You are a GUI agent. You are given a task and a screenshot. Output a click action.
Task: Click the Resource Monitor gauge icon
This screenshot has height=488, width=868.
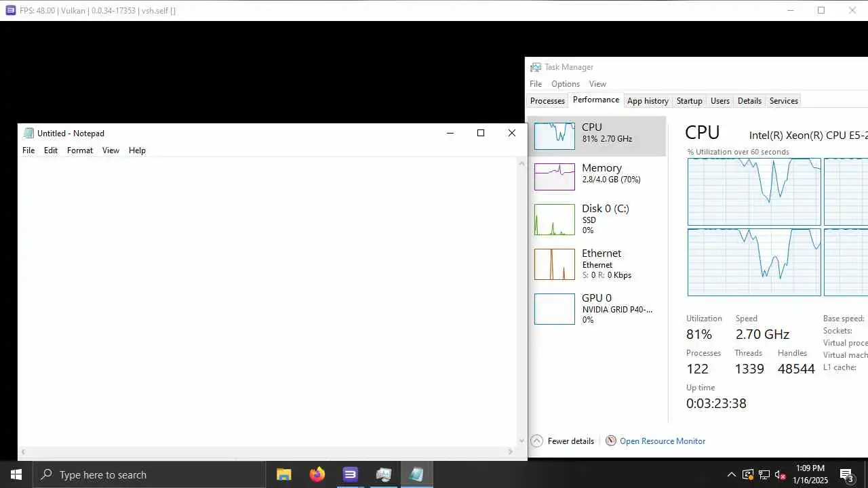[x=611, y=441]
